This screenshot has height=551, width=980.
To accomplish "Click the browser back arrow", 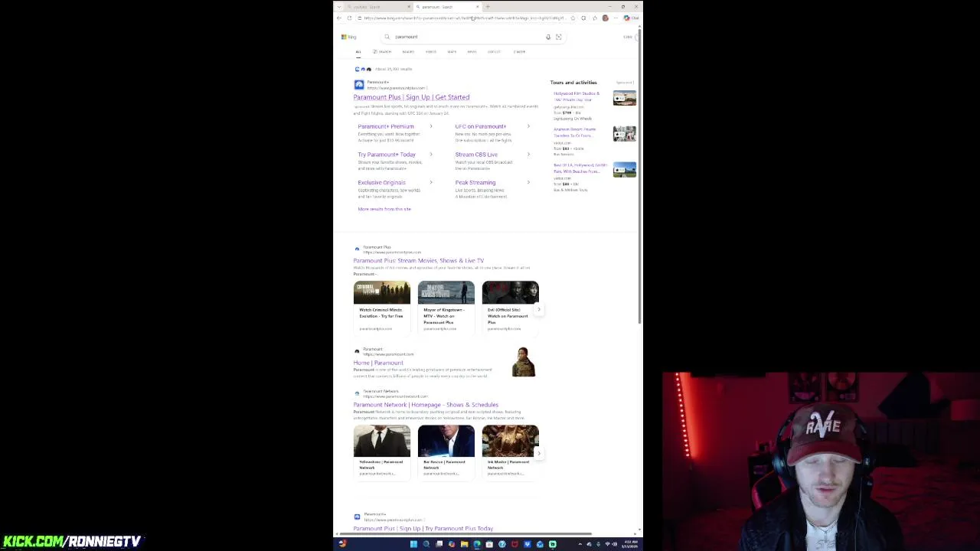I will [x=339, y=18].
